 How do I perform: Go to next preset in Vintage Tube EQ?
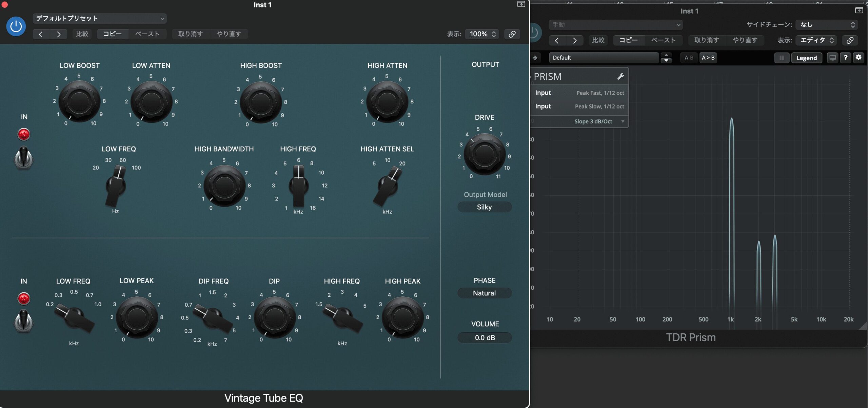pyautogui.click(x=59, y=34)
